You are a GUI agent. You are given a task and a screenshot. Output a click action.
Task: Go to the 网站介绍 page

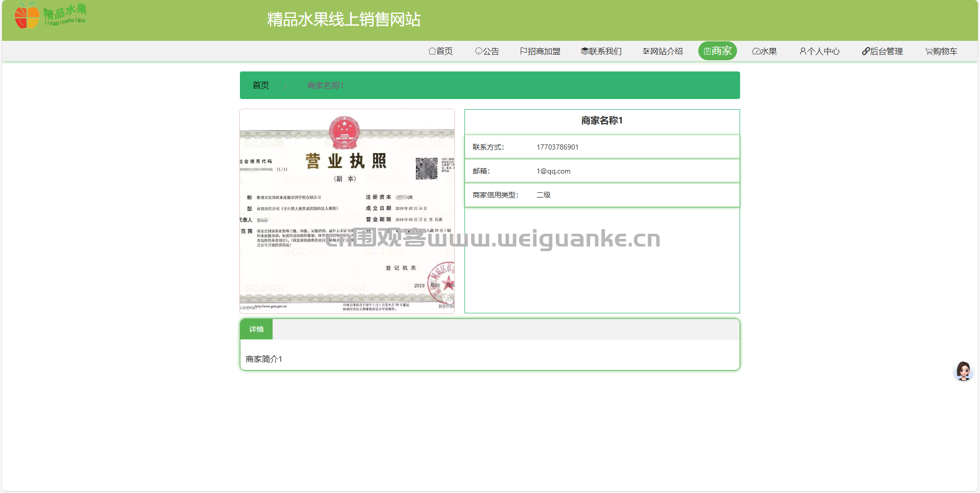coord(663,51)
